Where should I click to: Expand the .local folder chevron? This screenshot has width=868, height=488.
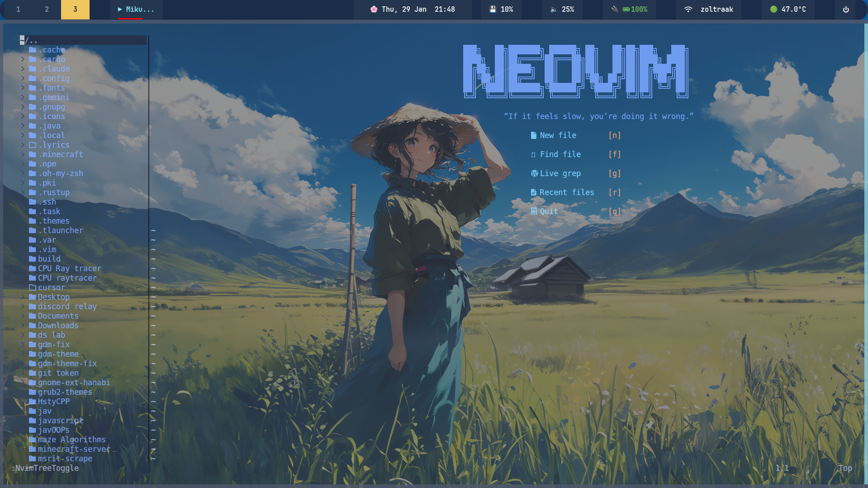(x=23, y=135)
